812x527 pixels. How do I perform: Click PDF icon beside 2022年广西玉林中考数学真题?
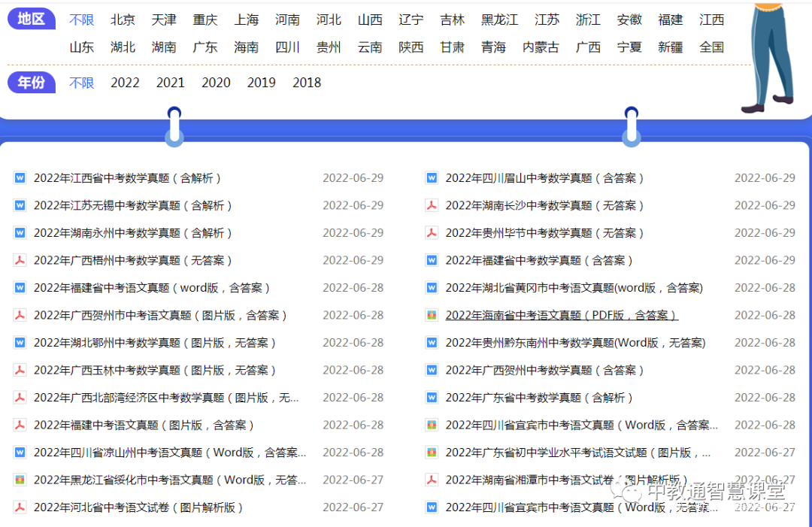tap(20, 370)
